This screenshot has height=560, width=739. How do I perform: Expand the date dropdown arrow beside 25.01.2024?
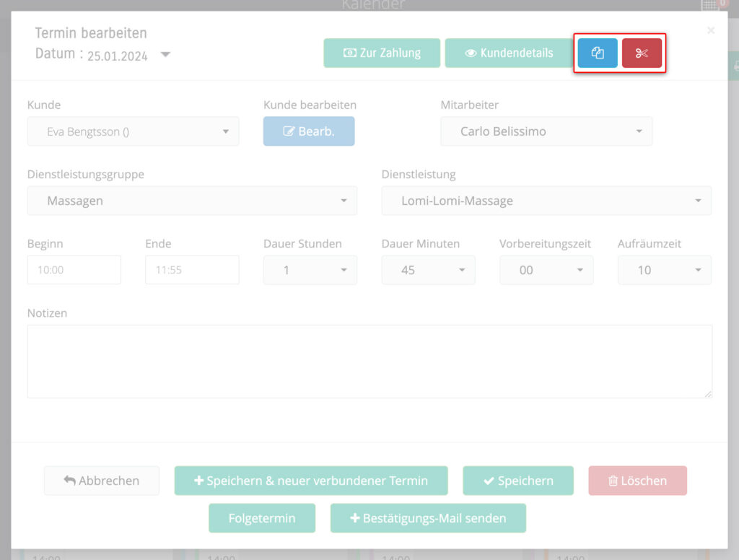(x=165, y=55)
